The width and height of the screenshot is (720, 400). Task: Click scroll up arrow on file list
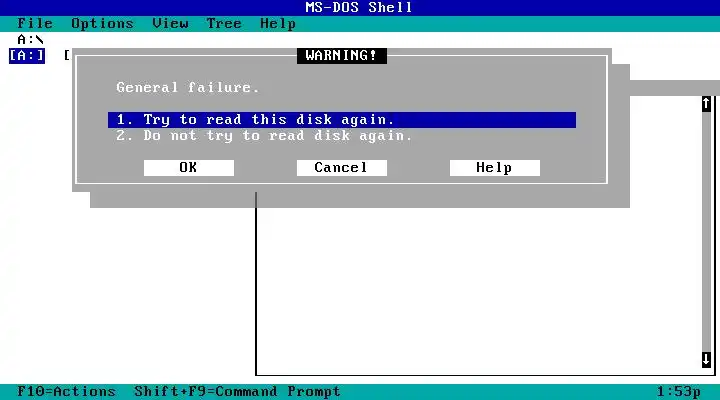pyautogui.click(x=706, y=104)
